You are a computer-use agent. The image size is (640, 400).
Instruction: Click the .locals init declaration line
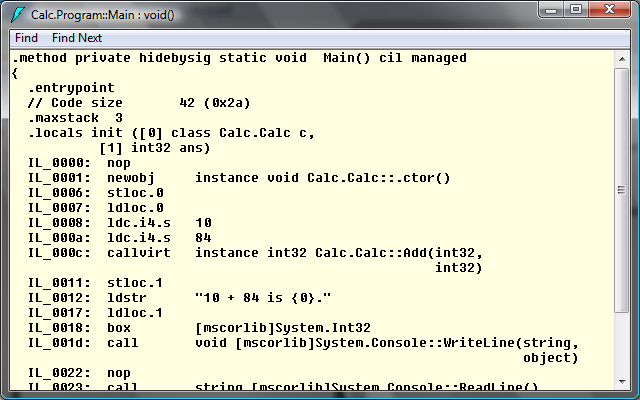(x=171, y=133)
